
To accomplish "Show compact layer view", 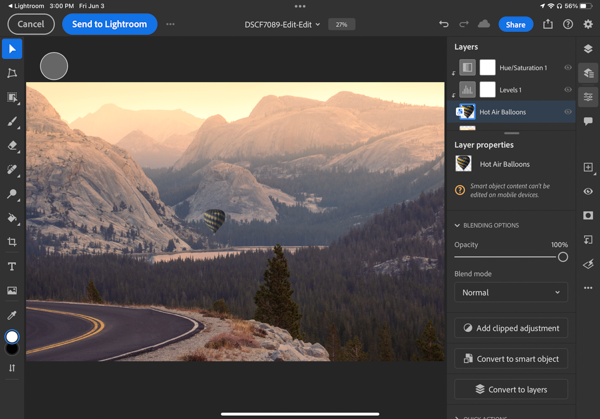I will point(588,49).
